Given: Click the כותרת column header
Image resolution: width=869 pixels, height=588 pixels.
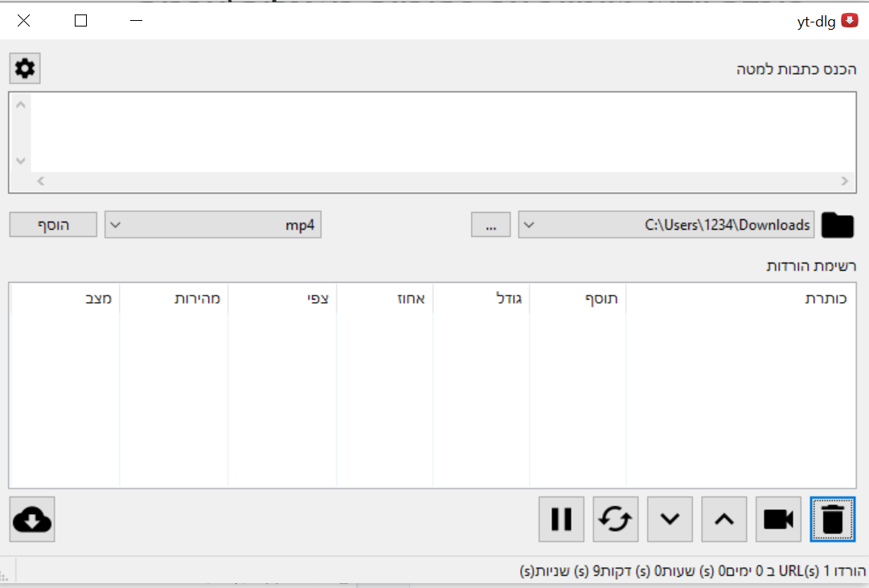Looking at the screenshot, I should coord(740,299).
